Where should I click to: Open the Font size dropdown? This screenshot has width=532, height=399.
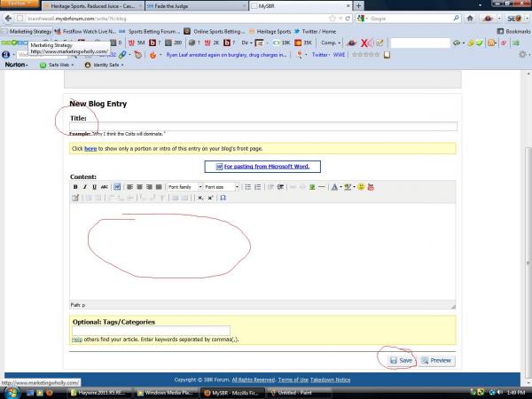pyautogui.click(x=222, y=187)
